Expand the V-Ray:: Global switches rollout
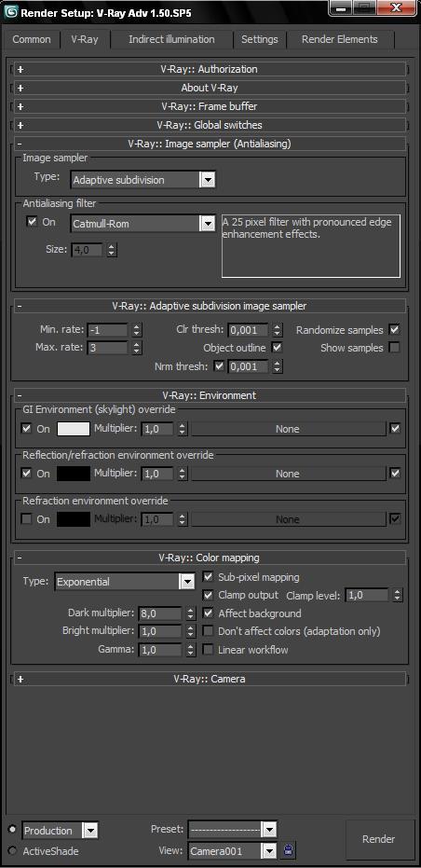421x868 pixels. tap(210, 125)
